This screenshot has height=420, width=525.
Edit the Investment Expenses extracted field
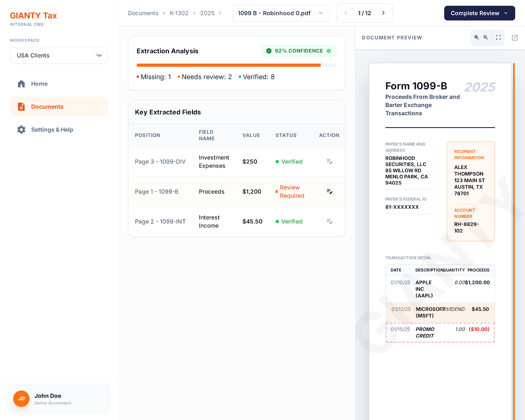click(x=329, y=161)
